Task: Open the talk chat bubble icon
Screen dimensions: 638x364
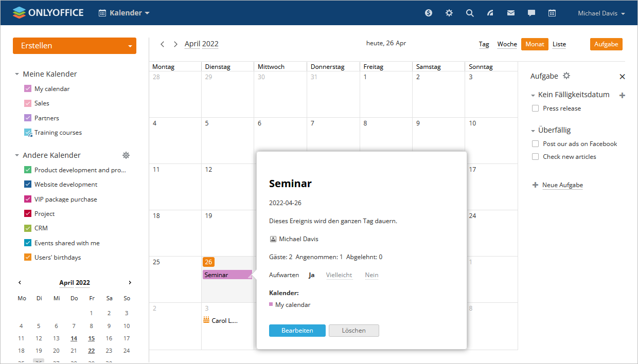Action: point(531,13)
